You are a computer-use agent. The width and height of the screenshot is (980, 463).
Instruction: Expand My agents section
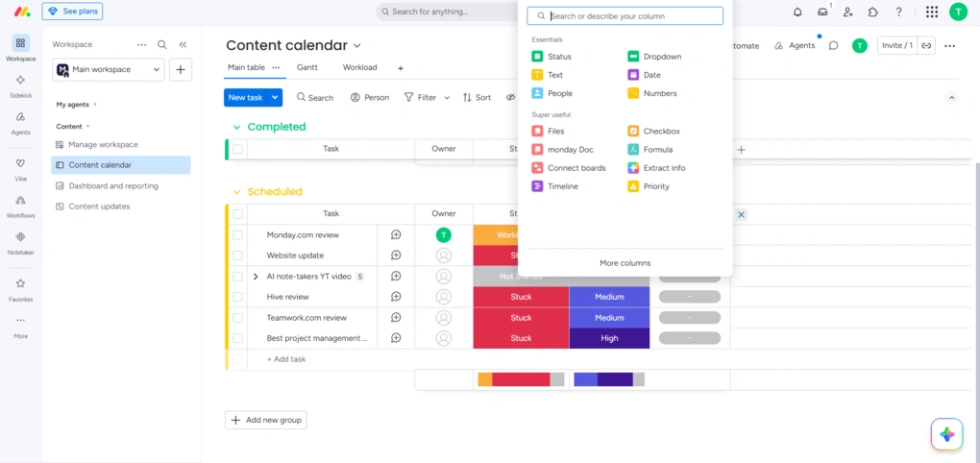95,105
